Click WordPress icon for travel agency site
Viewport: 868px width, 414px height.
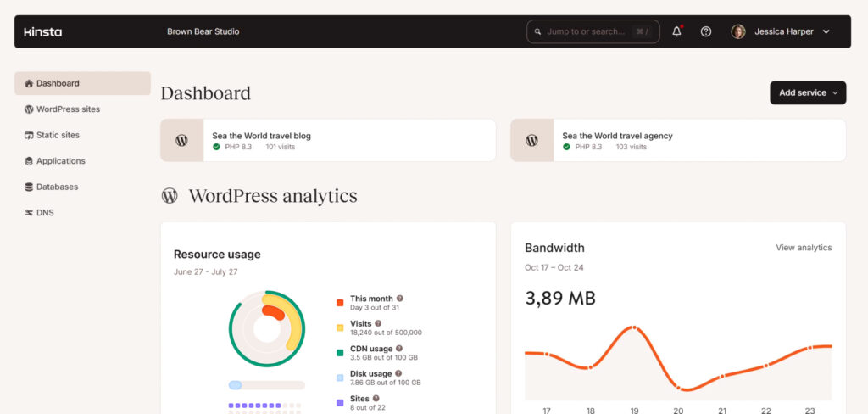coord(531,141)
